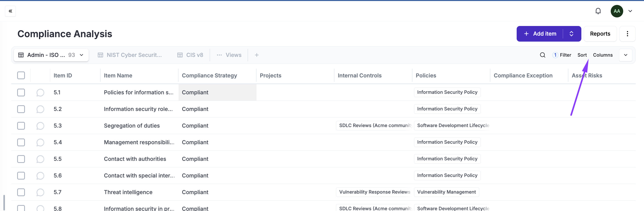Expand account menu chevron beside avatar
The image size is (644, 211).
[x=630, y=11]
